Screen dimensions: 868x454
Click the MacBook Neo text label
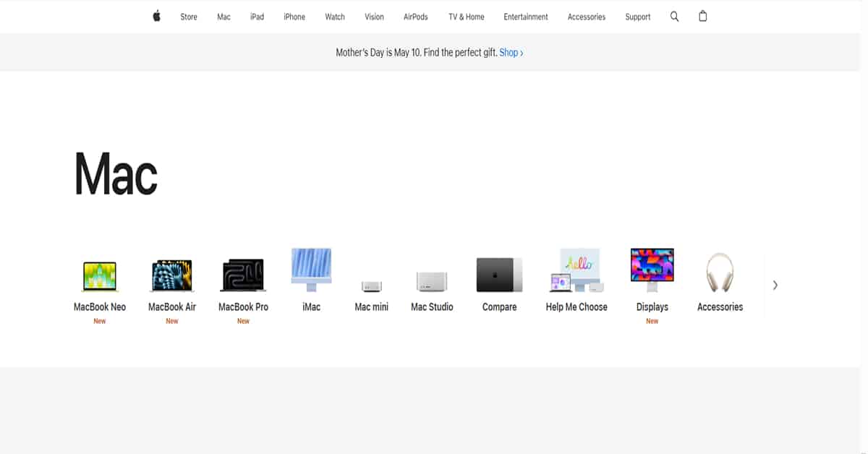coord(100,307)
